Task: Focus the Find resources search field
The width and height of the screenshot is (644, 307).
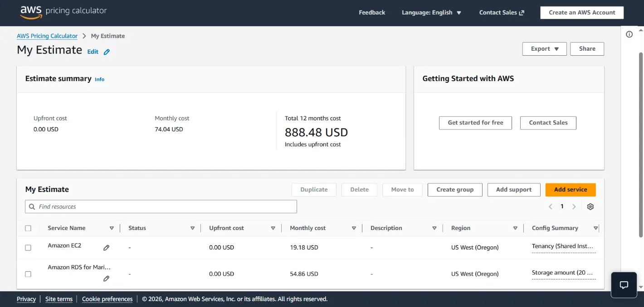Action: [x=161, y=206]
